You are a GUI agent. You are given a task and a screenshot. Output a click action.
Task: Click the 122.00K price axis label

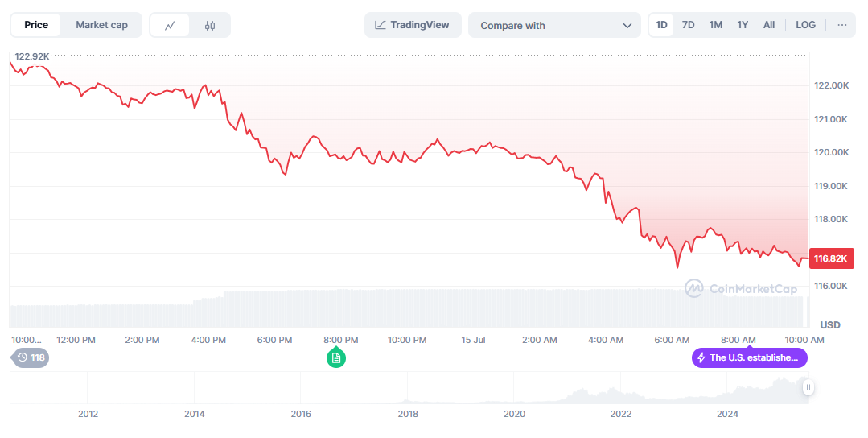[831, 85]
